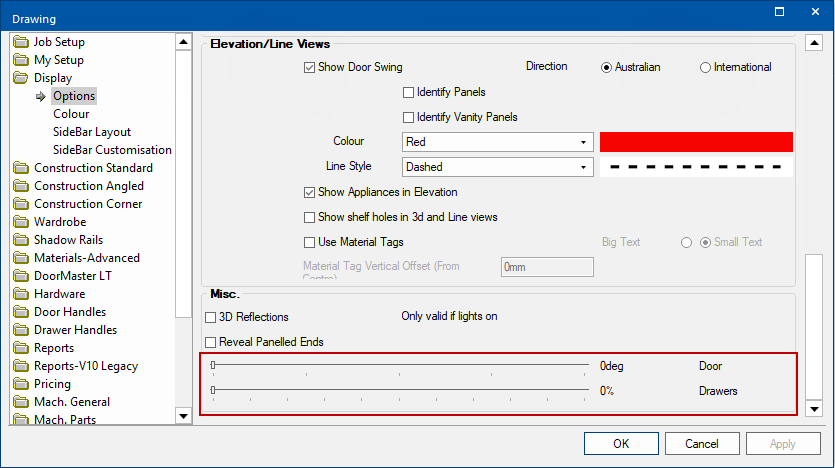Screen dimensions: 835x468
Task: Click the Construction Standard folder icon
Action: point(21,168)
